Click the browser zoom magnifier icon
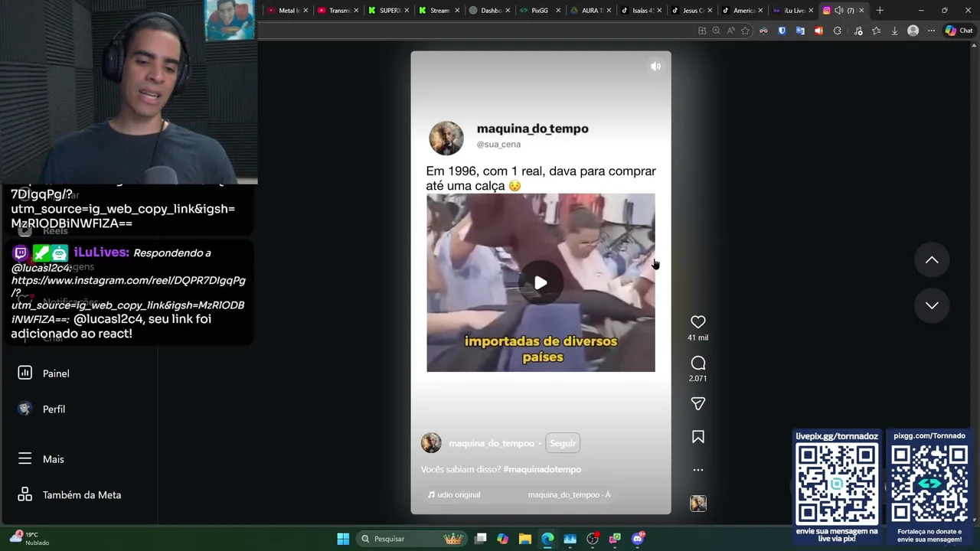 [716, 31]
